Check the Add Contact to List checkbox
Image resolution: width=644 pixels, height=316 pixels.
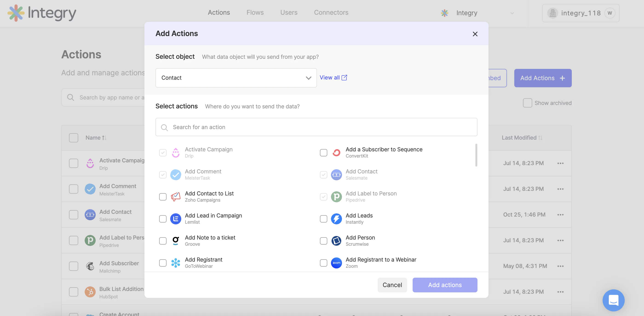[x=163, y=197]
